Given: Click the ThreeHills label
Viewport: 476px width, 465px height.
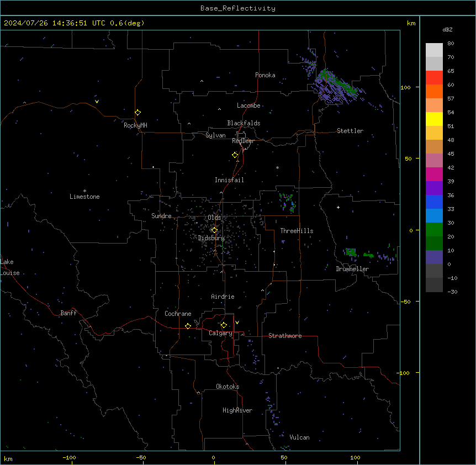Looking at the screenshot, I should [x=297, y=231].
